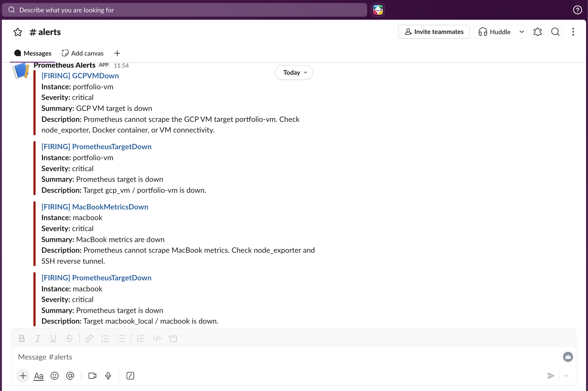
Task: Open the [FIRING] MacBookMetricsDown alert link
Action: (95, 207)
